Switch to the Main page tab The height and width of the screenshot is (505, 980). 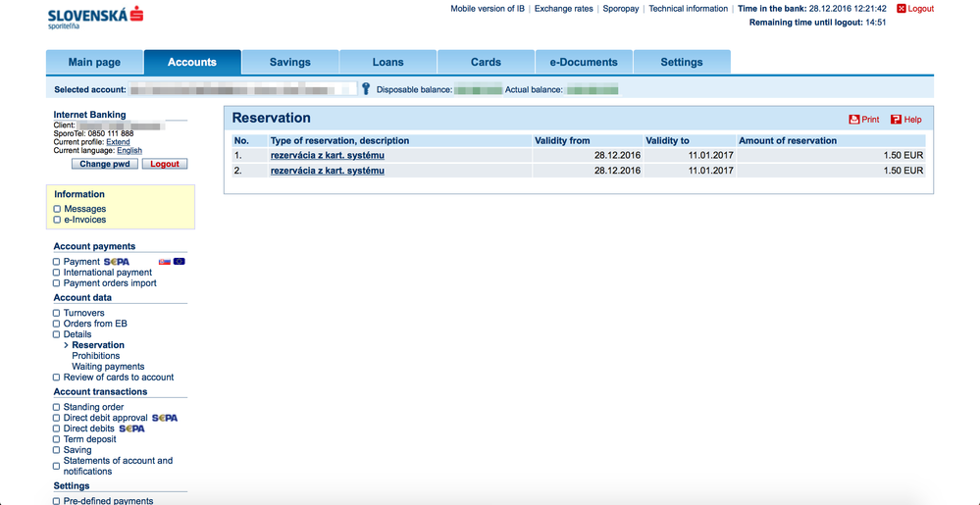click(x=94, y=62)
